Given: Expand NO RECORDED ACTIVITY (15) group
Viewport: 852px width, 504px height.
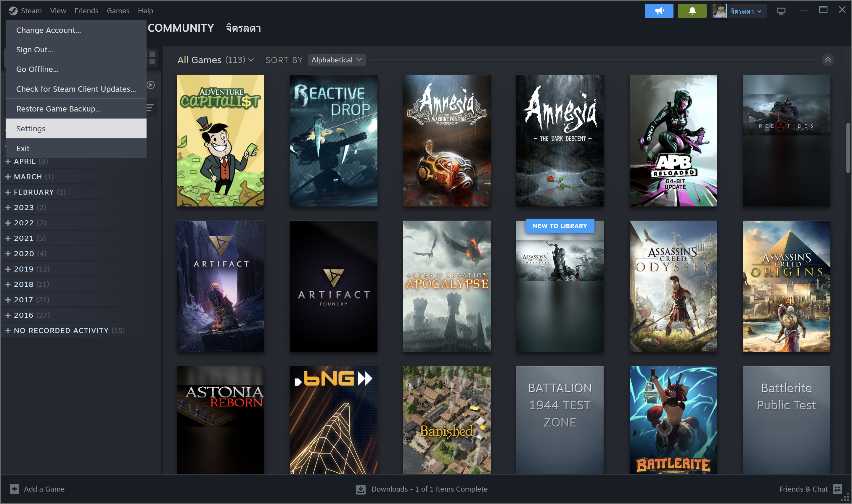Looking at the screenshot, I should (x=65, y=330).
